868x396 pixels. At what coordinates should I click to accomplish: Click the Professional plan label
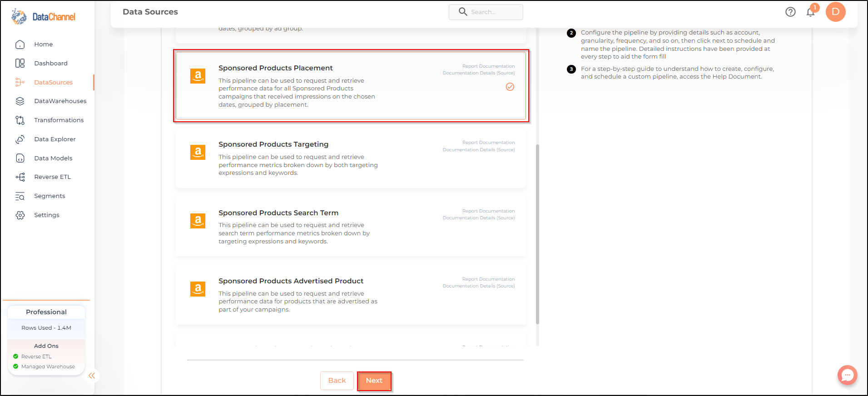click(x=46, y=312)
